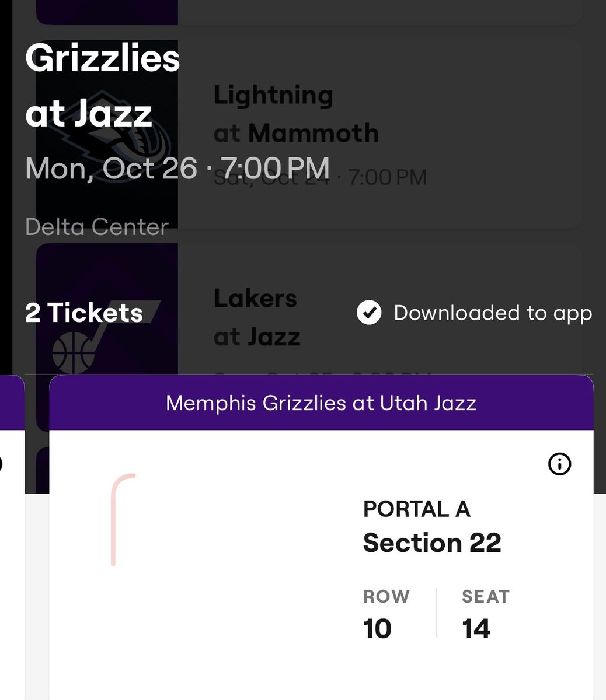Screen dimensions: 606x700
Task: Tap the Seat 14 value
Action: pos(476,628)
